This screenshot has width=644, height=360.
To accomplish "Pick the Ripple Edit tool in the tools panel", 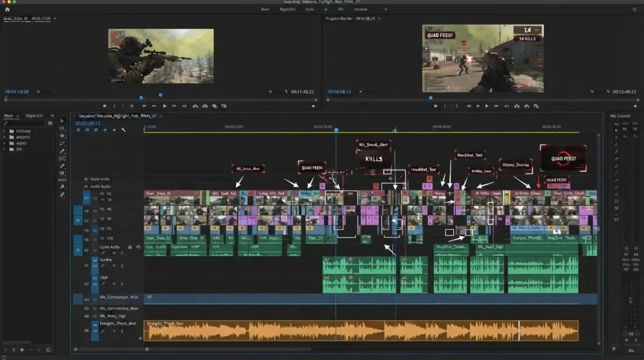I will point(62,135).
